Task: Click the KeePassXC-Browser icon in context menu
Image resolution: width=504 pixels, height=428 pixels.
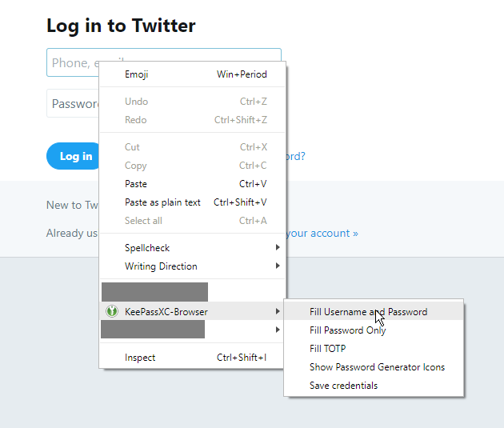Action: pos(112,311)
